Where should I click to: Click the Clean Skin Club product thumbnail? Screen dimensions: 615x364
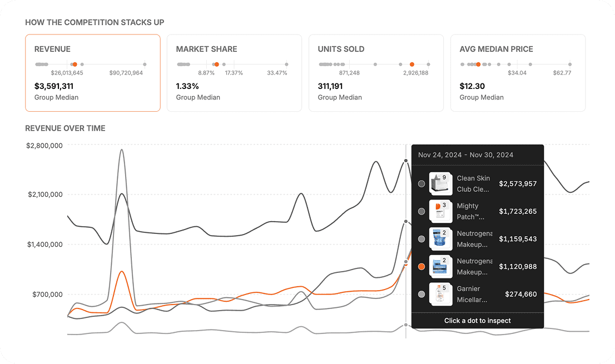point(440,184)
